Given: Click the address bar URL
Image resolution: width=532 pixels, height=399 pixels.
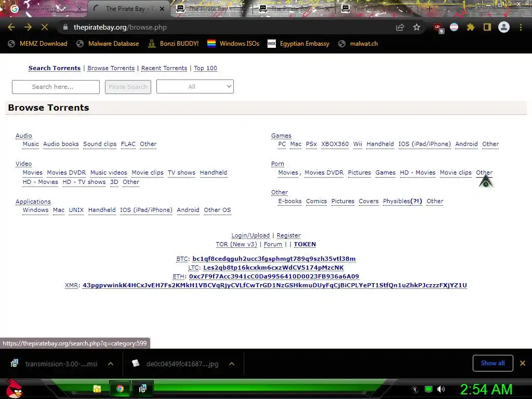Looking at the screenshot, I should [x=120, y=27].
